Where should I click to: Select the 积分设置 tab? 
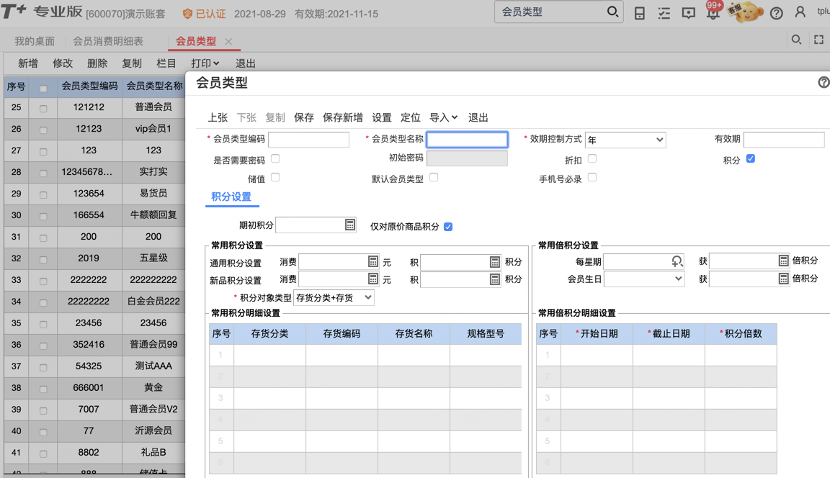[x=231, y=196]
